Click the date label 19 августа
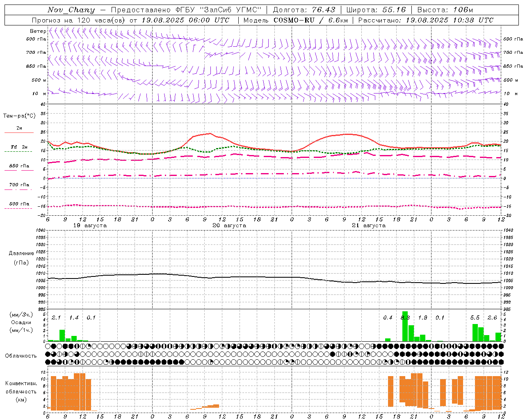 [x=90, y=226]
